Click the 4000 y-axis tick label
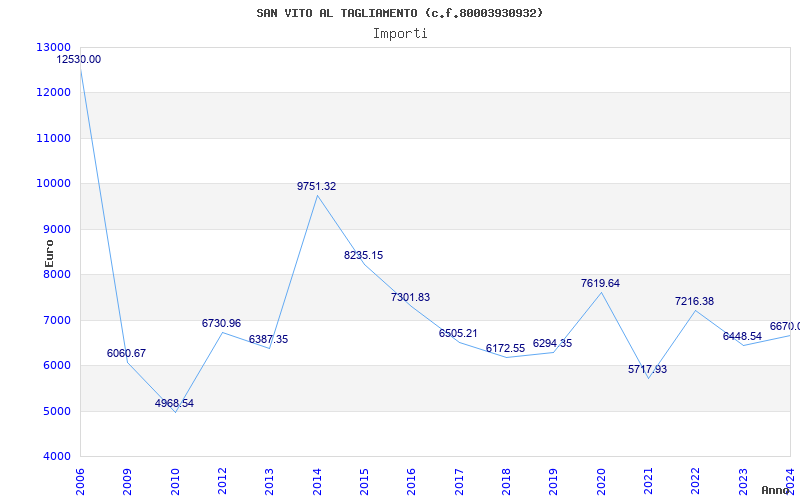The width and height of the screenshot is (800, 500). (x=56, y=457)
